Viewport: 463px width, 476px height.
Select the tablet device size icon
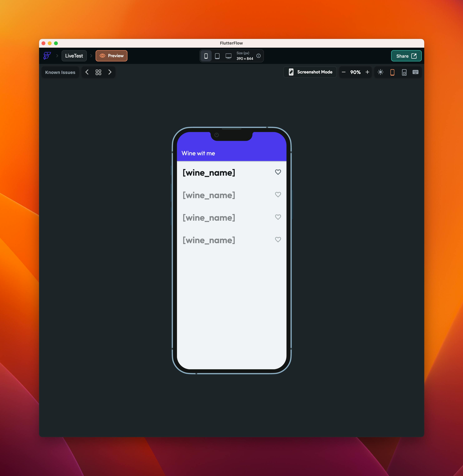click(217, 56)
